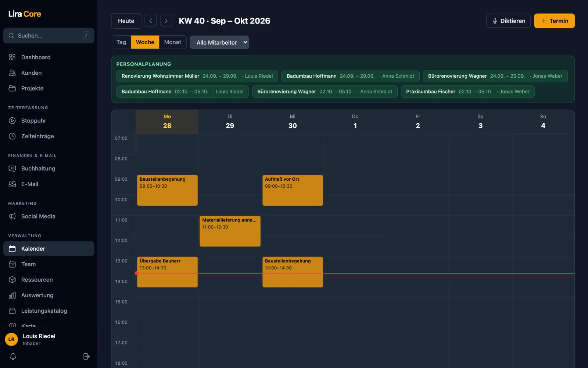Open Wednesday Baustellenbegehung 13:00 event
Image resolution: width=588 pixels, height=368 pixels.
(293, 272)
